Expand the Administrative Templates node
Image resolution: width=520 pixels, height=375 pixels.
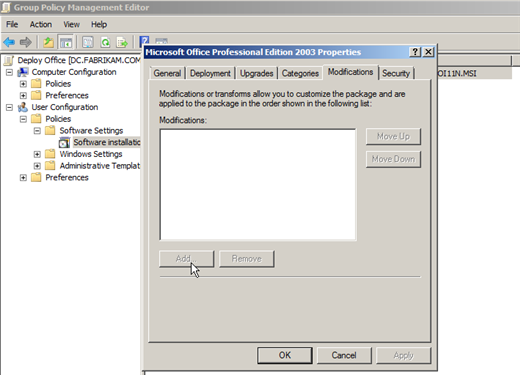tap(37, 166)
